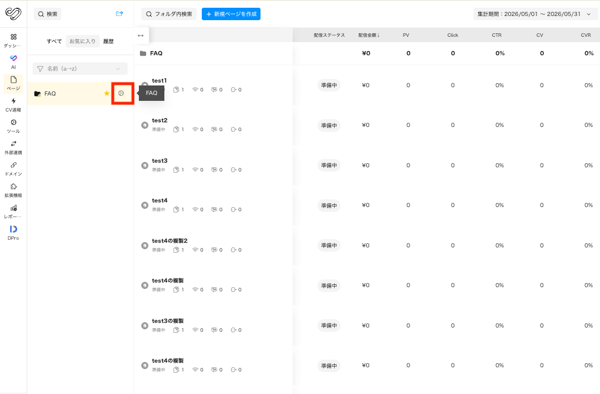Toggle the favorite star on FAQ folder
The width and height of the screenshot is (600, 394).
click(107, 93)
